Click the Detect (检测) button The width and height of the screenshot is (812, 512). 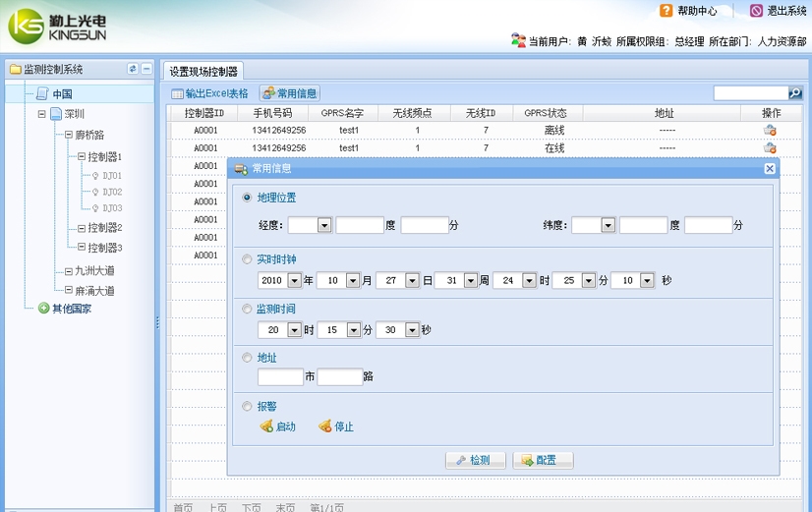476,460
